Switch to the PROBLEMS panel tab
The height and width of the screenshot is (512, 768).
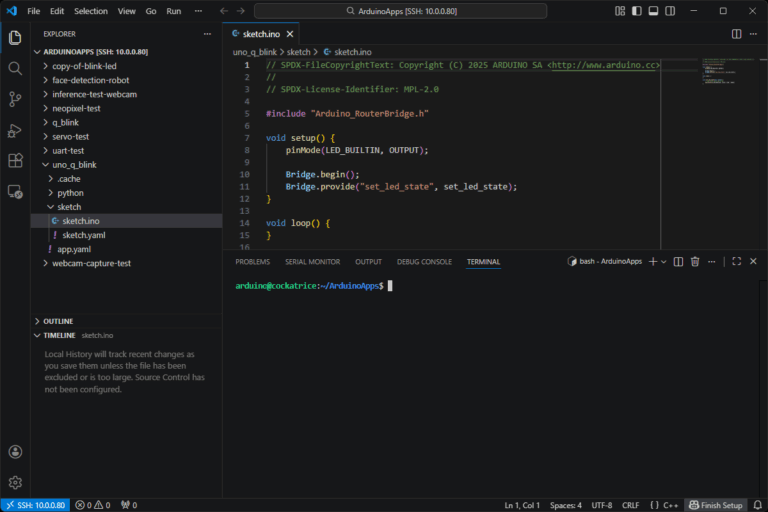click(x=252, y=262)
